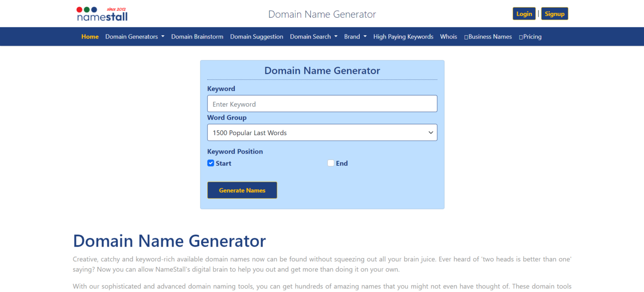Expand the Brand menu
Viewport: 644px width, 292px height.
pos(355,36)
